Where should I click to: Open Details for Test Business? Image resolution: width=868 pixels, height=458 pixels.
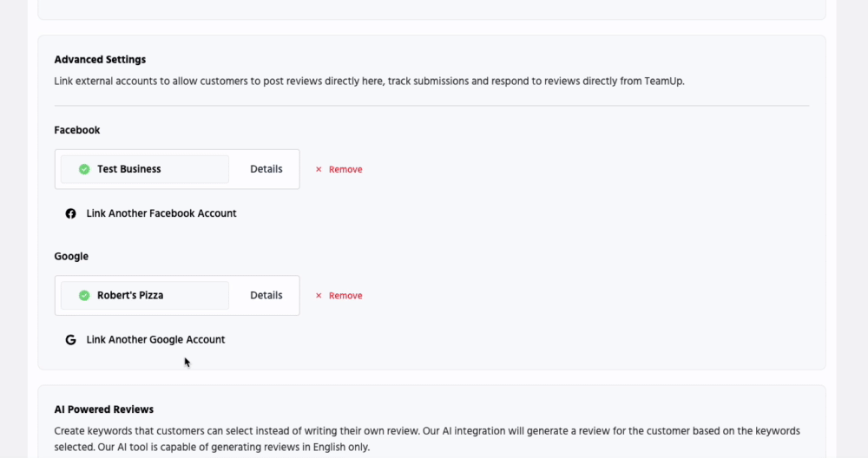point(266,169)
